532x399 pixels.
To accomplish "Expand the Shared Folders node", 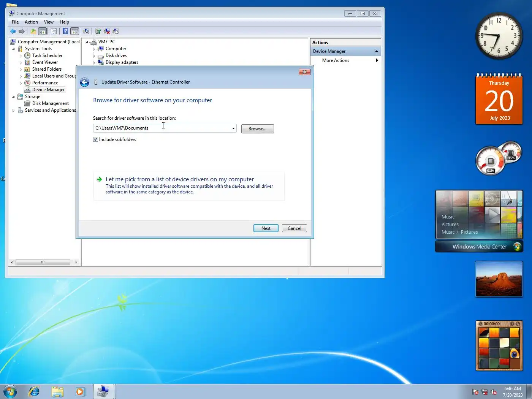I will coord(21,70).
